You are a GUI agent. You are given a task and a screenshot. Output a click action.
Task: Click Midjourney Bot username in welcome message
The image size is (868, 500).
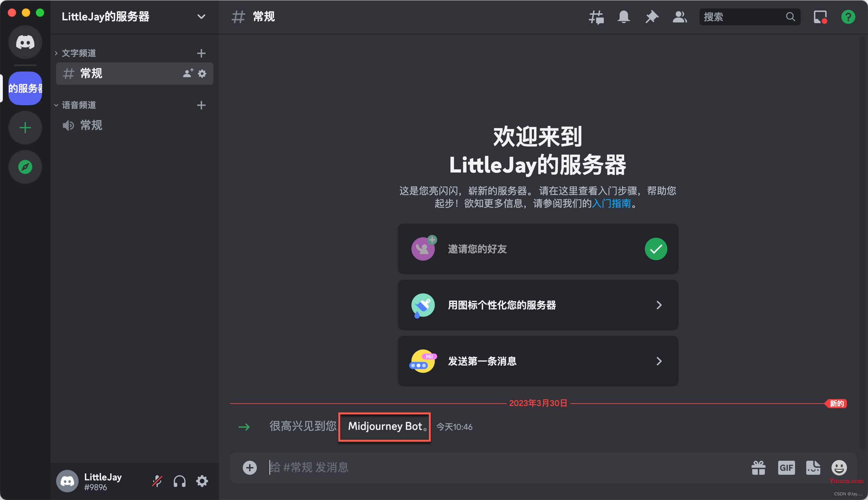[x=385, y=426]
